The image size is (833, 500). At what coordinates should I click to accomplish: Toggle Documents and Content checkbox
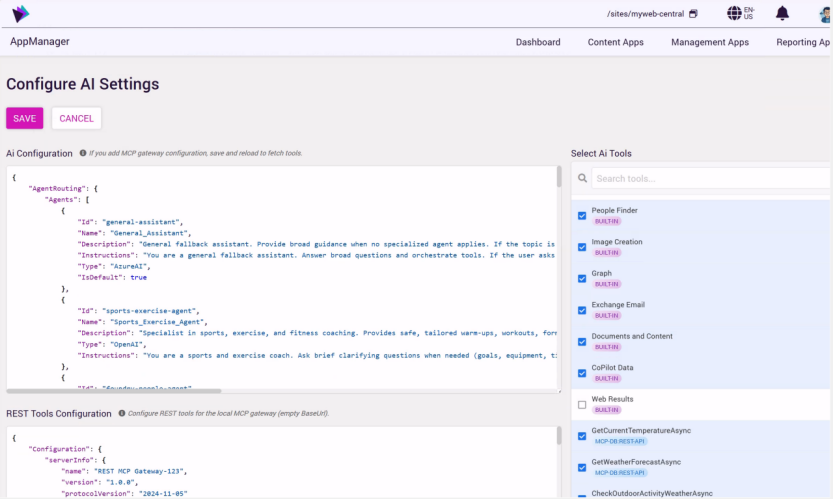pyautogui.click(x=582, y=342)
